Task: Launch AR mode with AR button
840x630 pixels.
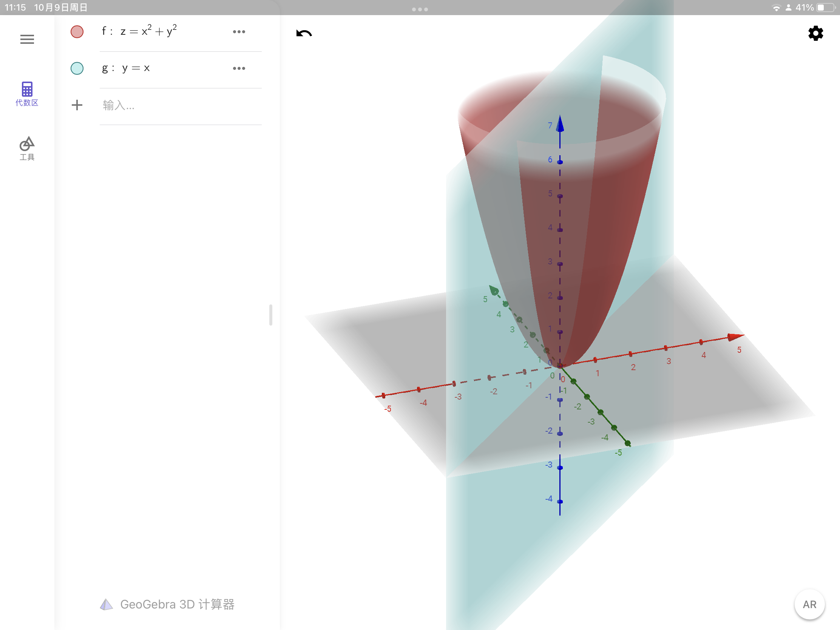Action: tap(809, 604)
